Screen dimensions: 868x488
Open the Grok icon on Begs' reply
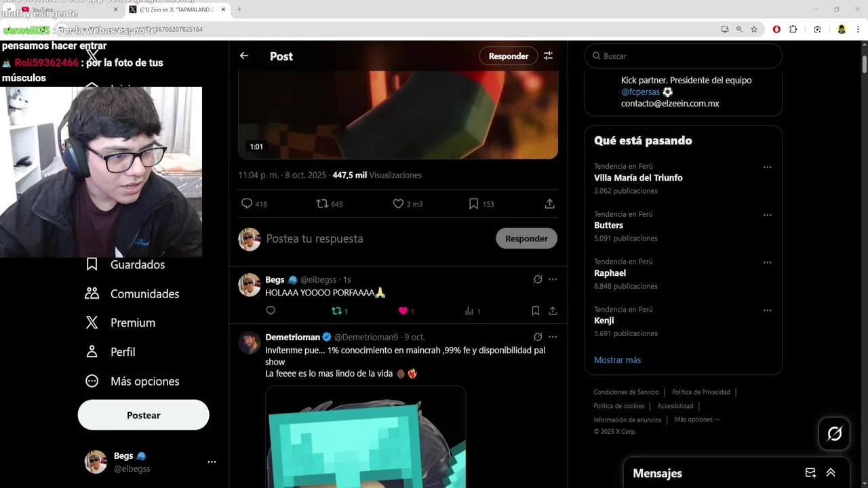(x=538, y=279)
